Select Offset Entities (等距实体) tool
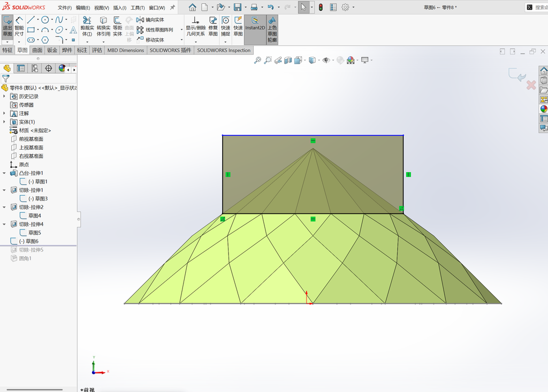Screen dimensions: 548x392 point(117,27)
